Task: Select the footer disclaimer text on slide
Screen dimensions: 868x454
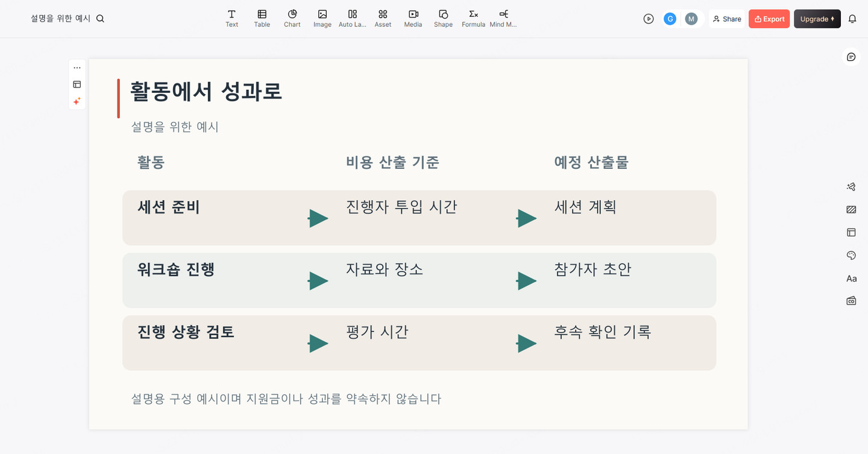Action: [x=286, y=399]
